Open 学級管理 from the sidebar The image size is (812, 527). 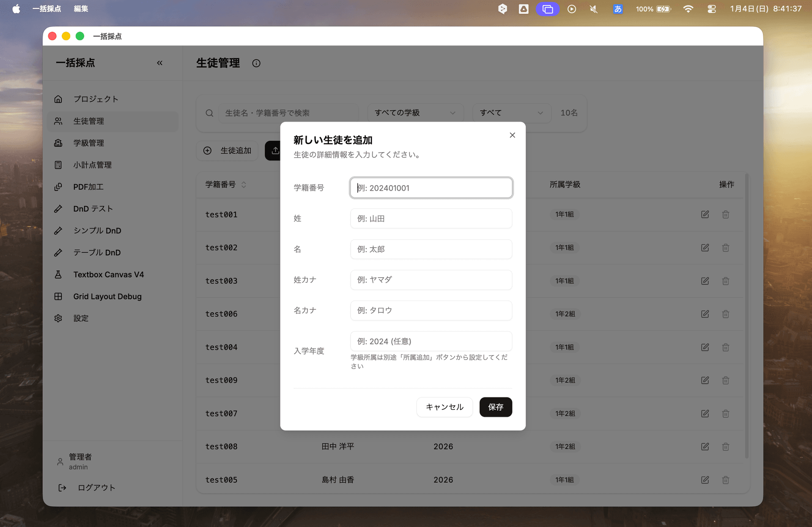pos(89,143)
